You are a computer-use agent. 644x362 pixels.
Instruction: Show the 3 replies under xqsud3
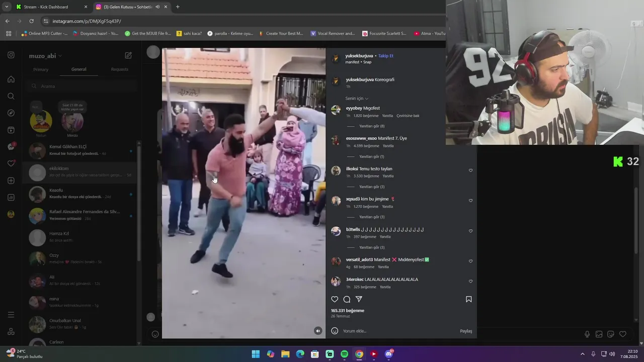coord(371,217)
